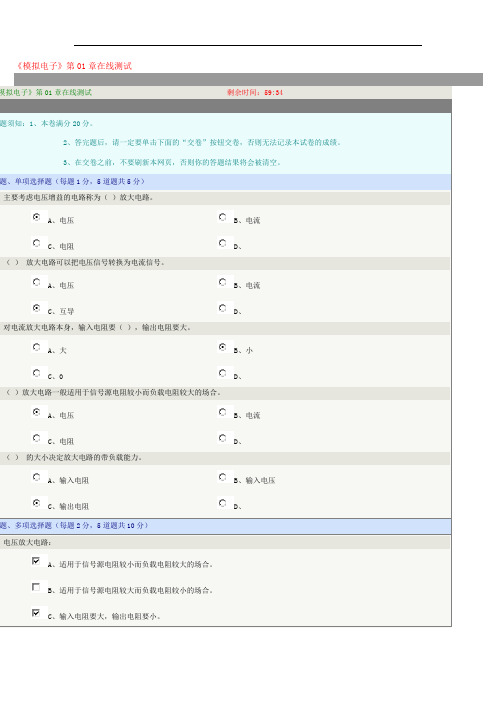Choose A、大 for the 输入电阻 question
Image resolution: width=496 pixels, height=702 pixels.
tap(37, 347)
